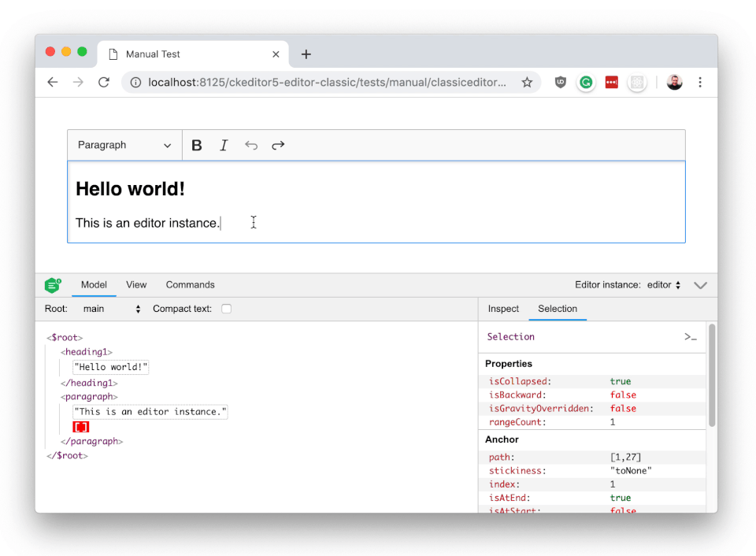
Task: Open the Inspect tab
Action: [503, 310]
